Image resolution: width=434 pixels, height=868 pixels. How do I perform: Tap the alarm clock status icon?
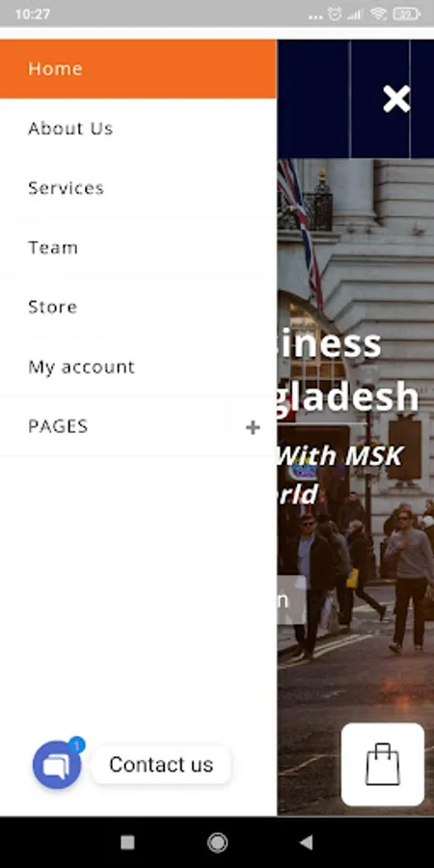pyautogui.click(x=335, y=14)
